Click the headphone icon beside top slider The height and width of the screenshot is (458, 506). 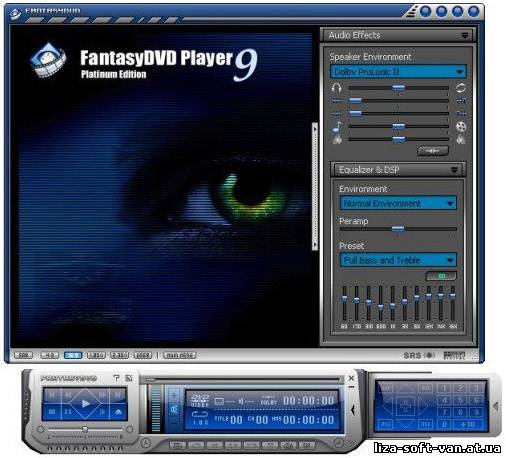point(337,88)
